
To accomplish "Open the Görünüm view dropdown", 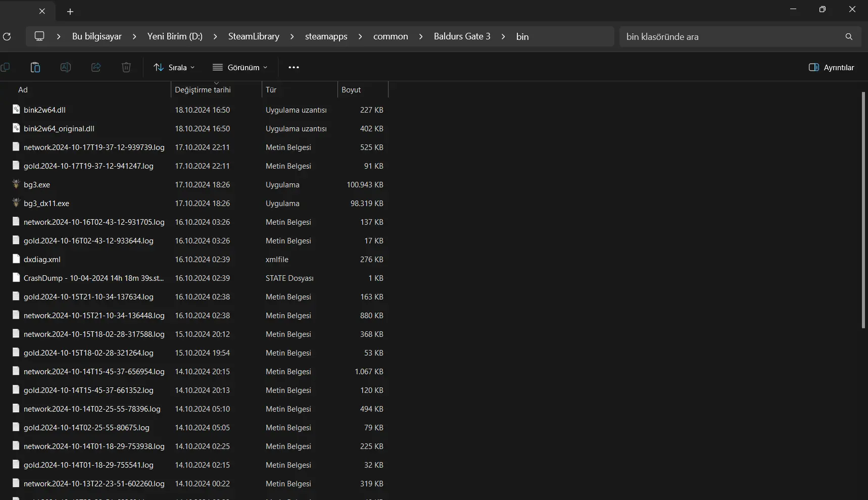I will pos(240,67).
